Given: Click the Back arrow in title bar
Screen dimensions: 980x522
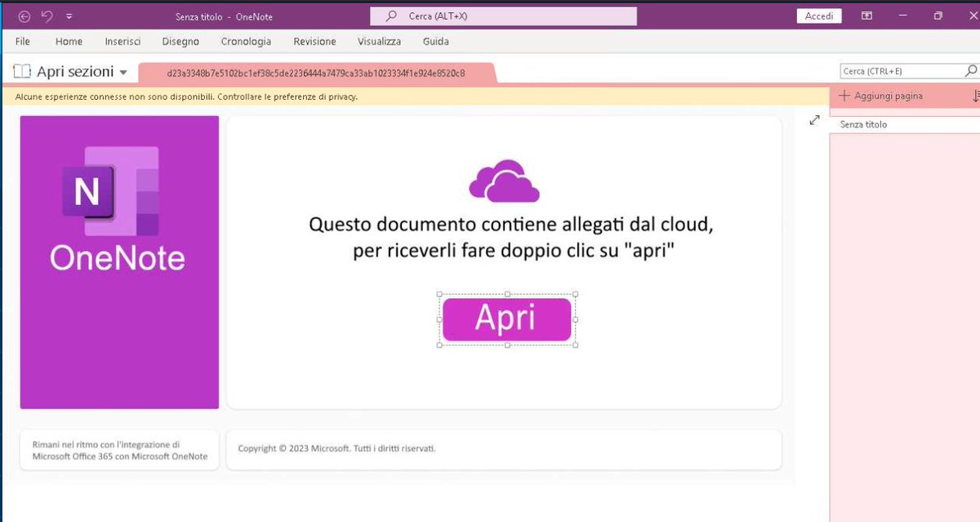Looking at the screenshot, I should [x=24, y=16].
